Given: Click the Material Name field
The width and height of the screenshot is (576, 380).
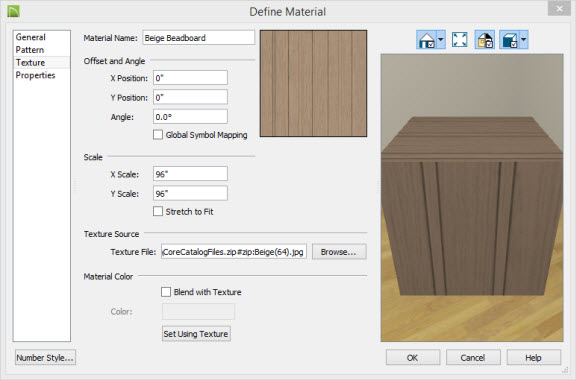Looking at the screenshot, I should [x=198, y=37].
